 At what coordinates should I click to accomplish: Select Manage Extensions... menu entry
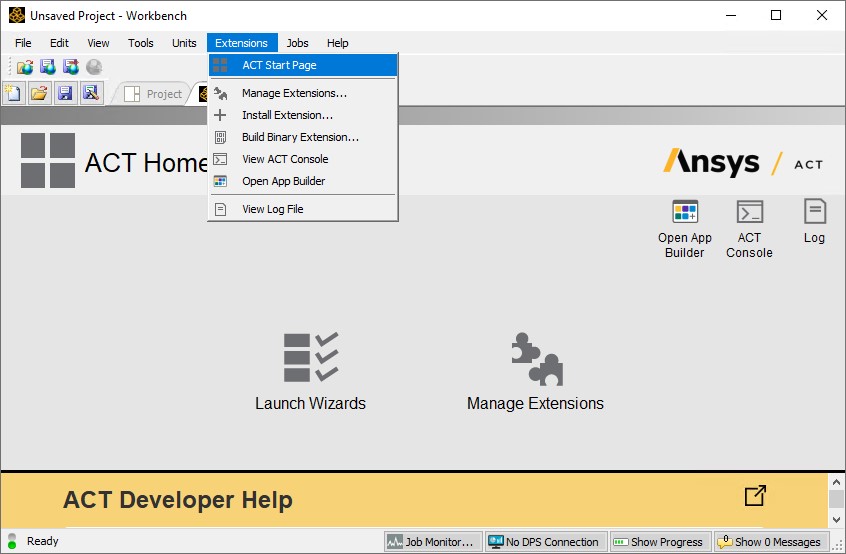tap(303, 93)
